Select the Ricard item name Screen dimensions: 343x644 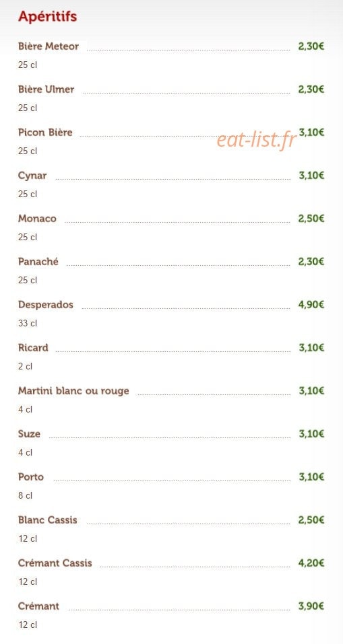(x=33, y=348)
